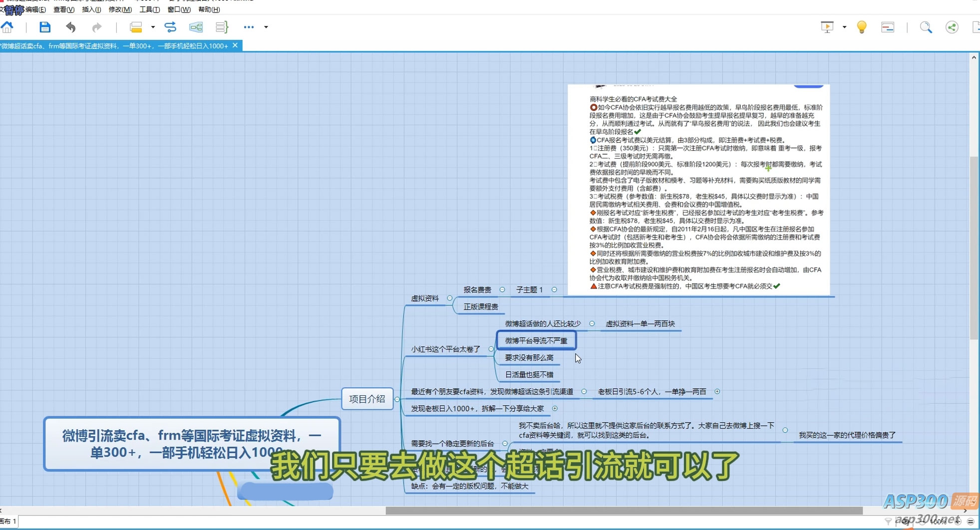Select the 虚拟资料一单两百块 node

(x=640, y=324)
